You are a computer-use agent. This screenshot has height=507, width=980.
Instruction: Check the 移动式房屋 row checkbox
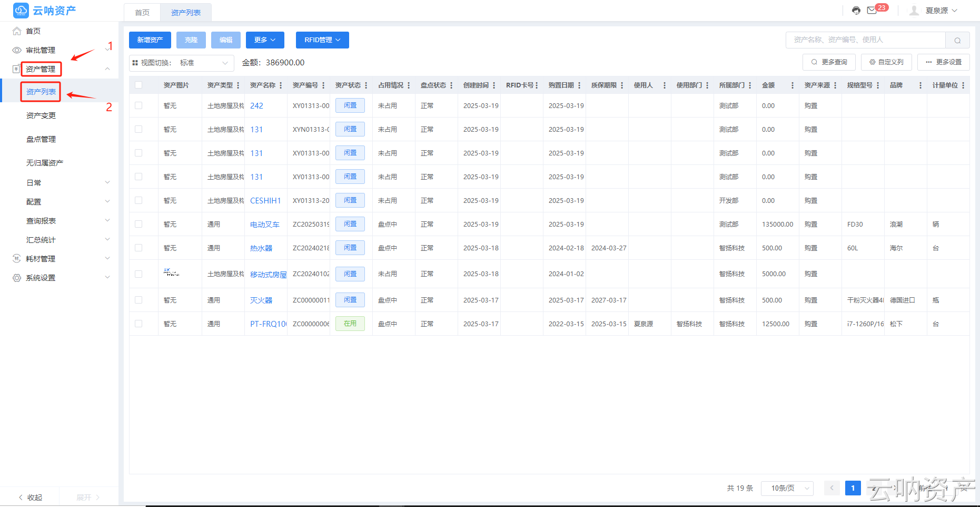(x=138, y=274)
